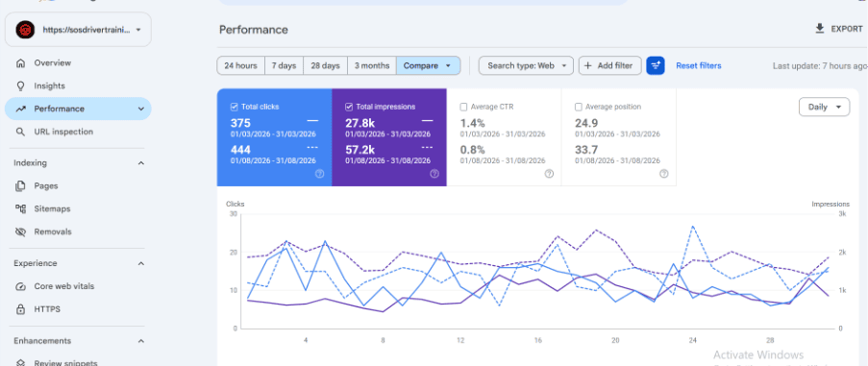Enable the Average CTR checkbox
Image resolution: width=868 pixels, height=366 pixels.
(464, 107)
